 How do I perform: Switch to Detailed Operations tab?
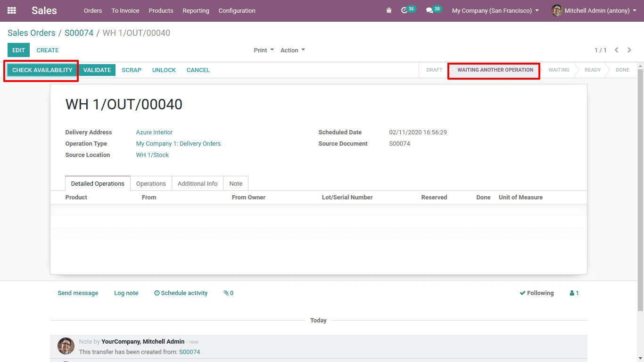click(x=98, y=183)
